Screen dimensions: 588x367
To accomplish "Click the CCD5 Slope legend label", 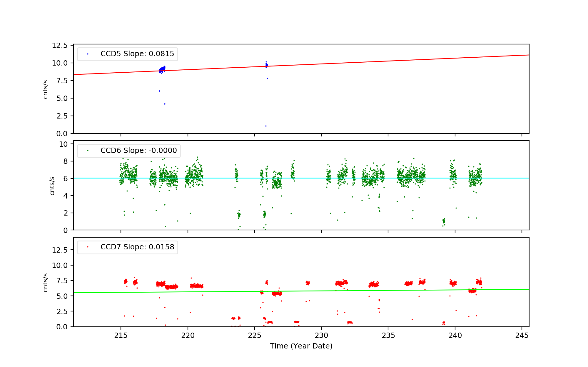I will 137,54.
